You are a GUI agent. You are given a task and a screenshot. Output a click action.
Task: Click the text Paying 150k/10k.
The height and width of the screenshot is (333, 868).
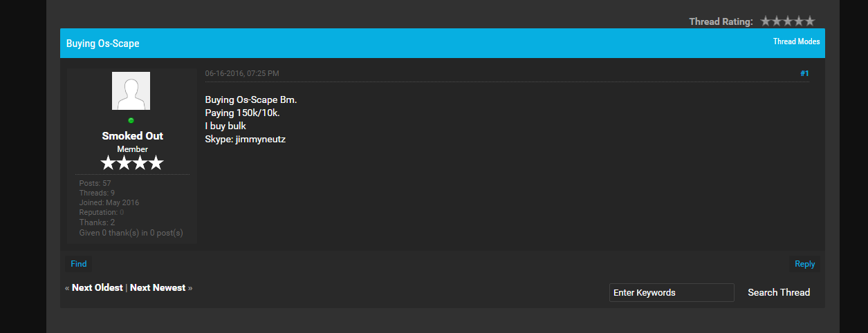click(243, 113)
